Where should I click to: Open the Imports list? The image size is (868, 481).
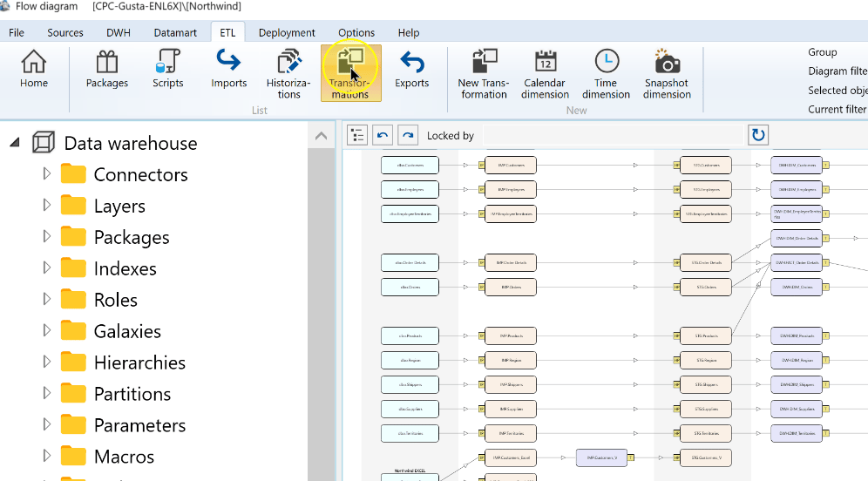pos(228,69)
